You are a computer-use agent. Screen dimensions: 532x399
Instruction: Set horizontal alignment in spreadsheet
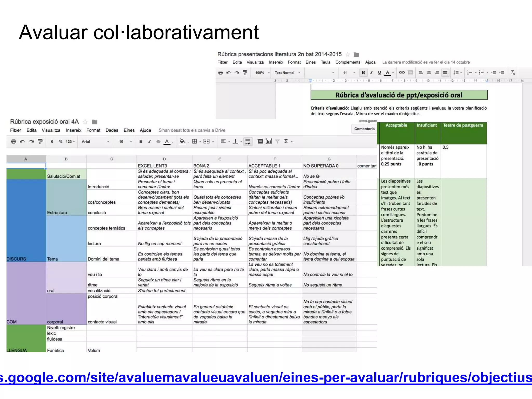click(223, 142)
